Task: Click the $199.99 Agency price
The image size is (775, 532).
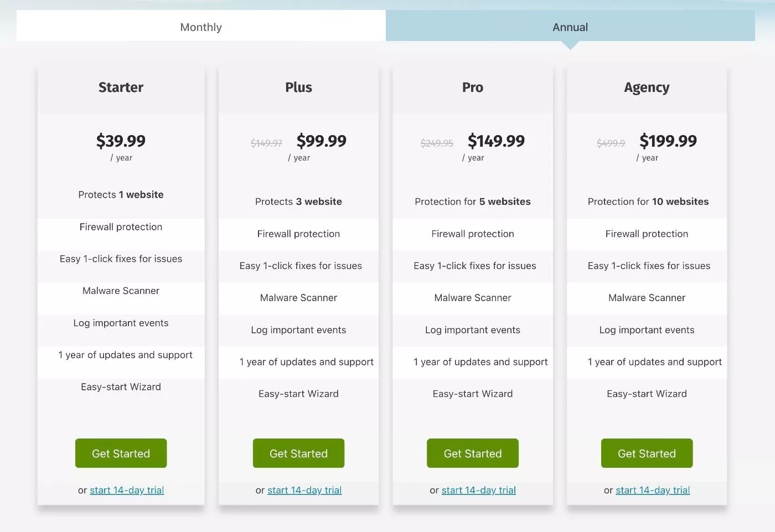Action: [668, 141]
